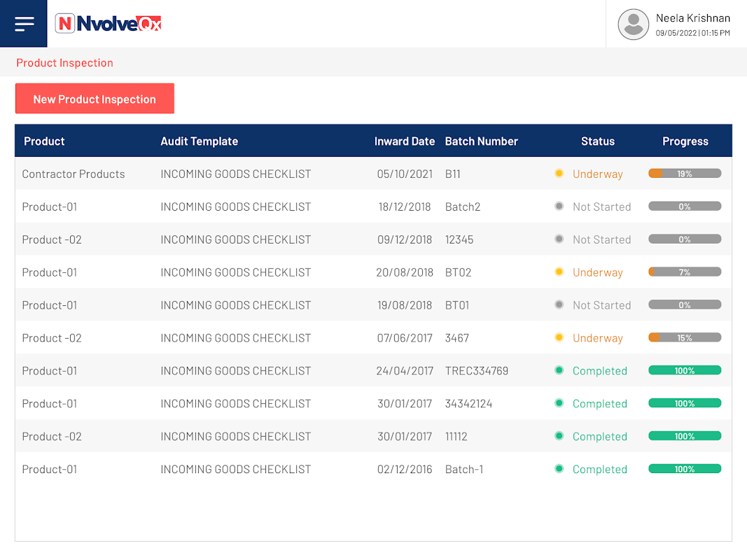The height and width of the screenshot is (560, 747).
Task: Sort by the Audit Template column header
Action: [x=199, y=141]
